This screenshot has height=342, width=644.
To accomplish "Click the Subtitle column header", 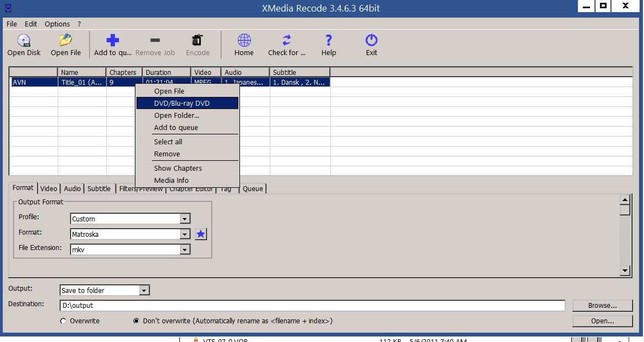I will pos(300,72).
